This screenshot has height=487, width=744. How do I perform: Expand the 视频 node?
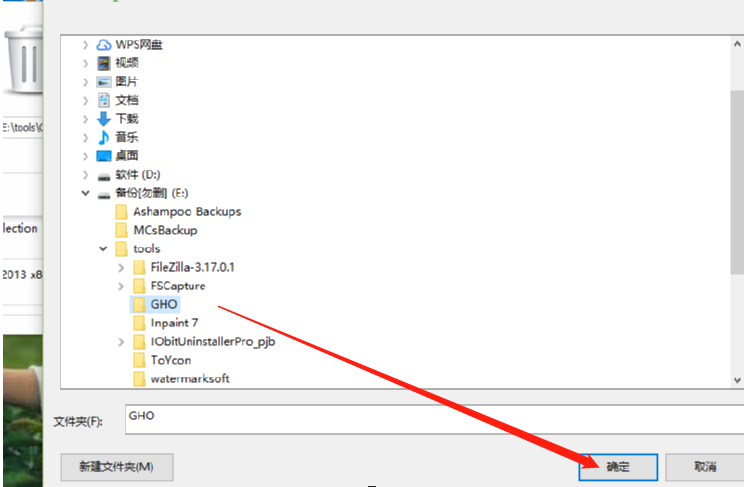85,63
